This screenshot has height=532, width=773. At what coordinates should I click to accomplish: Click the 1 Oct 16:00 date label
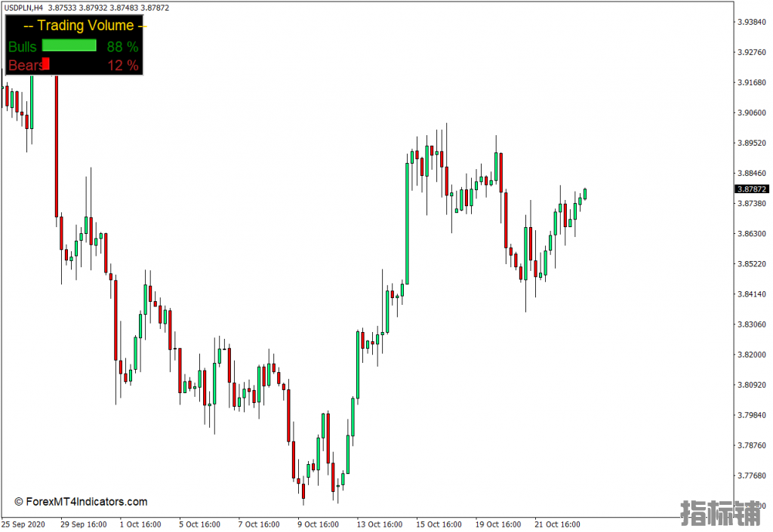click(x=140, y=524)
